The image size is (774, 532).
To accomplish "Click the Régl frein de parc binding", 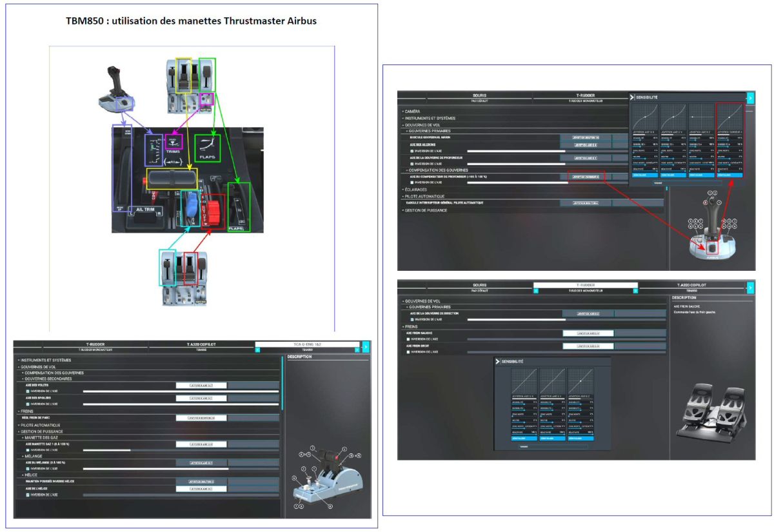I will coord(201,418).
